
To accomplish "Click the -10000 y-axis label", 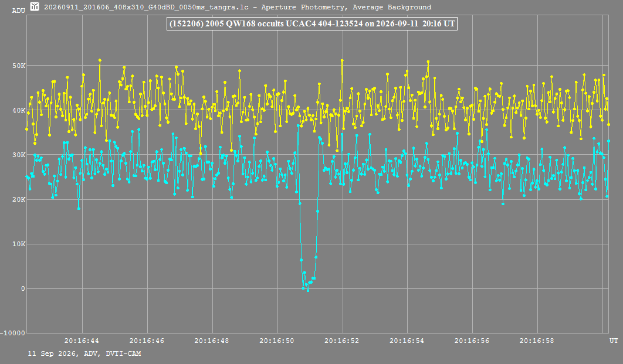I will (12, 334).
